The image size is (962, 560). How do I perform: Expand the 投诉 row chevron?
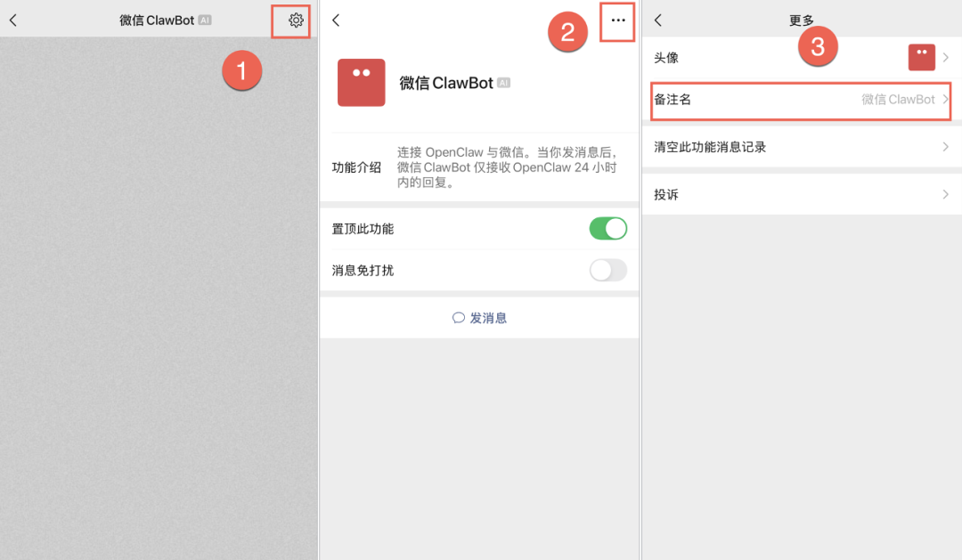[x=947, y=194]
